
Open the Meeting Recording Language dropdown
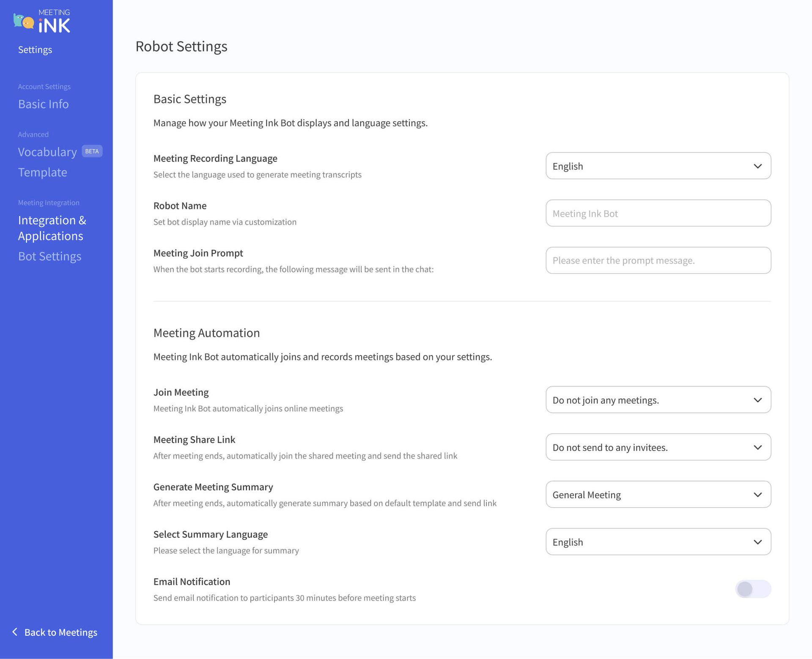[658, 166]
